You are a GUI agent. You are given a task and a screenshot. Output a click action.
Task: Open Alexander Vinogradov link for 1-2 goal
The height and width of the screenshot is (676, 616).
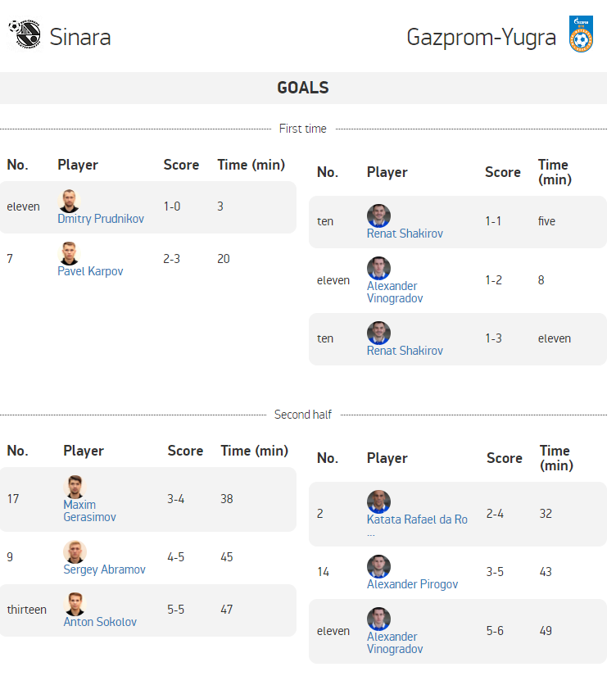[395, 292]
